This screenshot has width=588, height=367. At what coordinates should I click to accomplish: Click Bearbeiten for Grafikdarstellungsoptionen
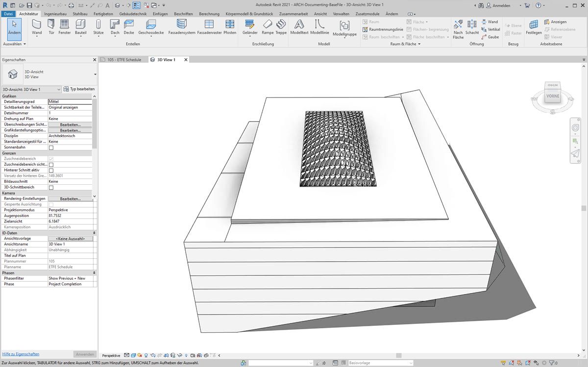[70, 130]
